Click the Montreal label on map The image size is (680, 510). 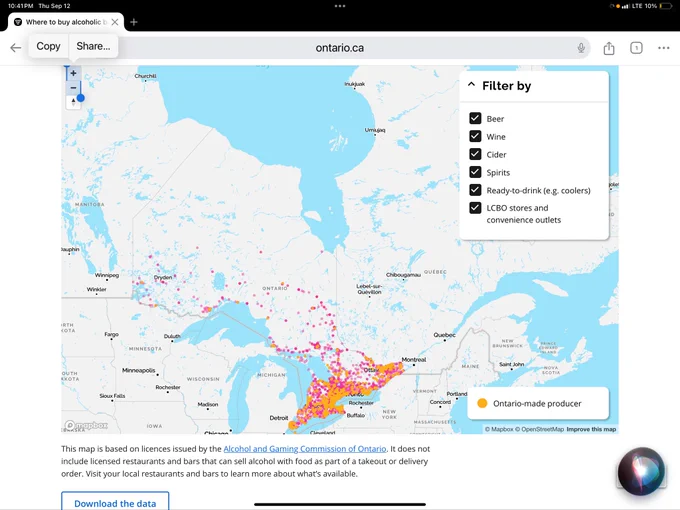[x=414, y=360]
